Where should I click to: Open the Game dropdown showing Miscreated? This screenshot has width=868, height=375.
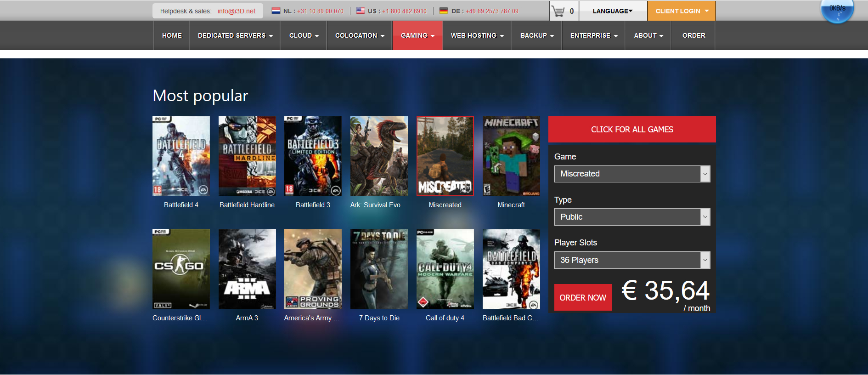click(x=632, y=174)
